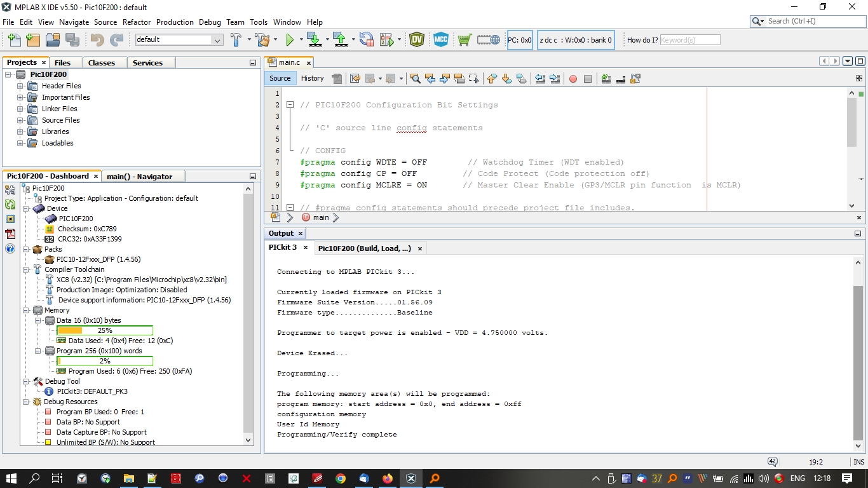This screenshot has height=488, width=868.
Task: Toggle Highlight Search in editor toolbar
Action: [x=459, y=78]
